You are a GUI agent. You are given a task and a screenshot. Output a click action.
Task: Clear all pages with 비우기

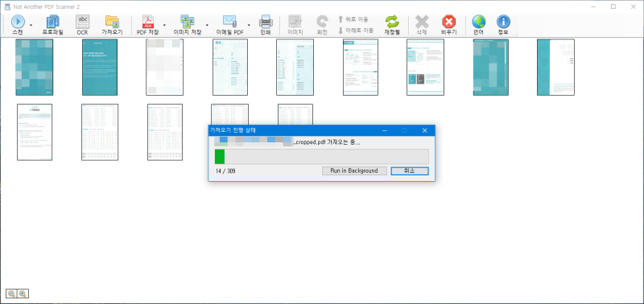point(448,25)
